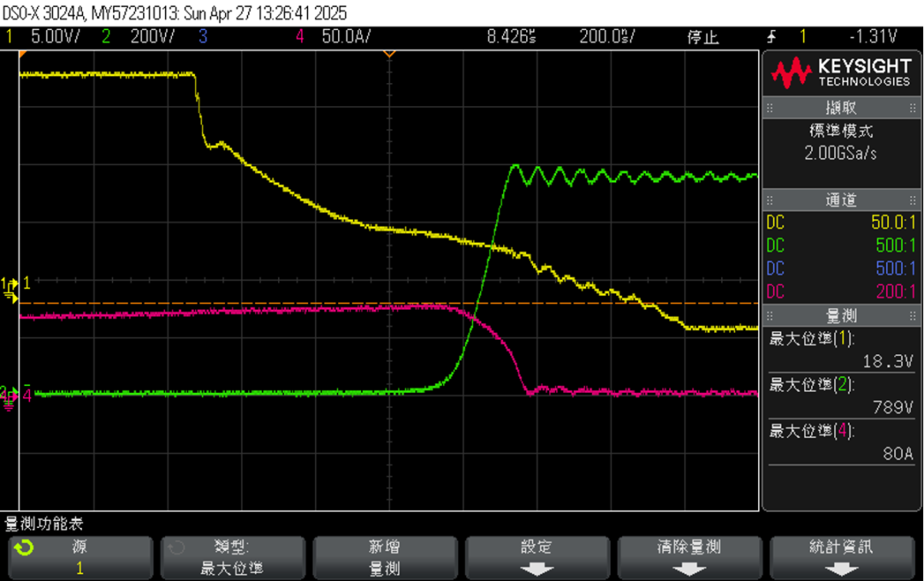The height and width of the screenshot is (581, 924).
Task: Expand the 設定 settings softkey
Action: (536, 557)
